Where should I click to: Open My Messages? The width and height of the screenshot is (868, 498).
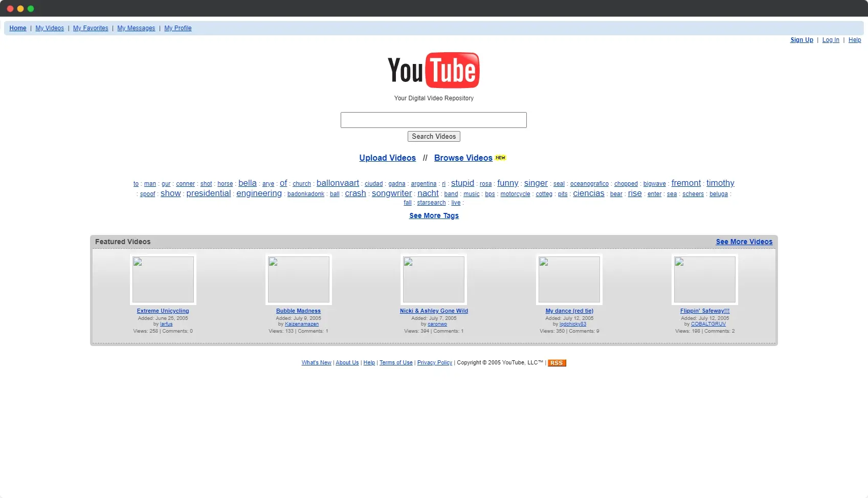(136, 28)
